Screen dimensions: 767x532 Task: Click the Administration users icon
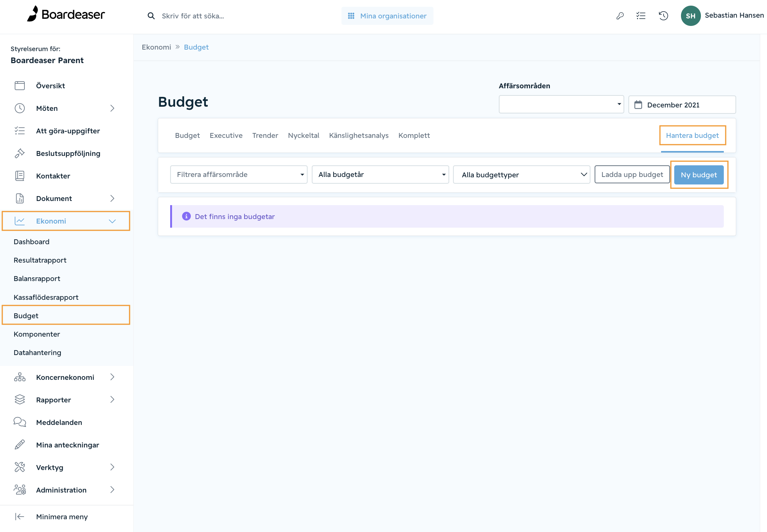[20, 490]
